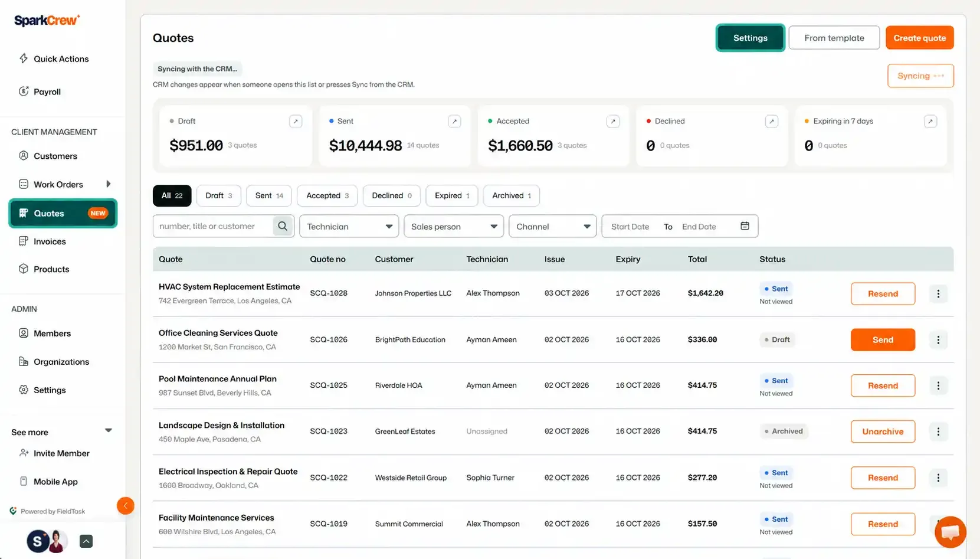Click the Create quote button
The height and width of the screenshot is (559, 980).
[x=919, y=38]
